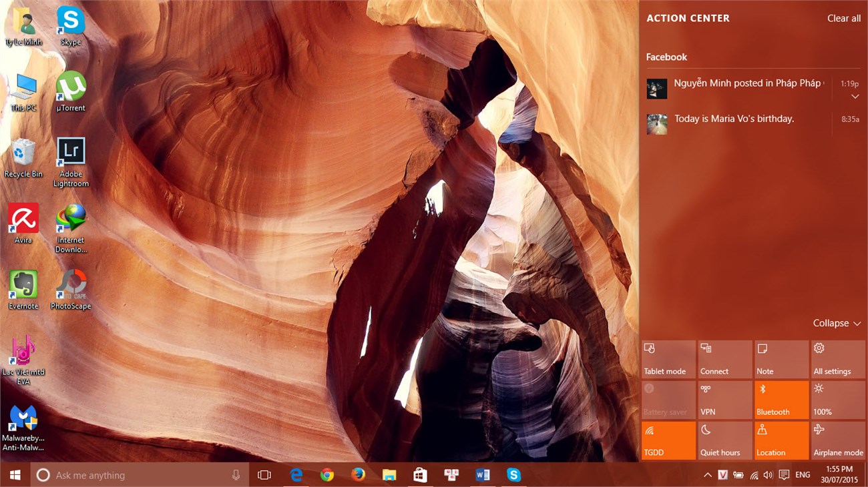This screenshot has height=487, width=868.
Task: Toggle Tablet mode quick action
Action: 669,360
